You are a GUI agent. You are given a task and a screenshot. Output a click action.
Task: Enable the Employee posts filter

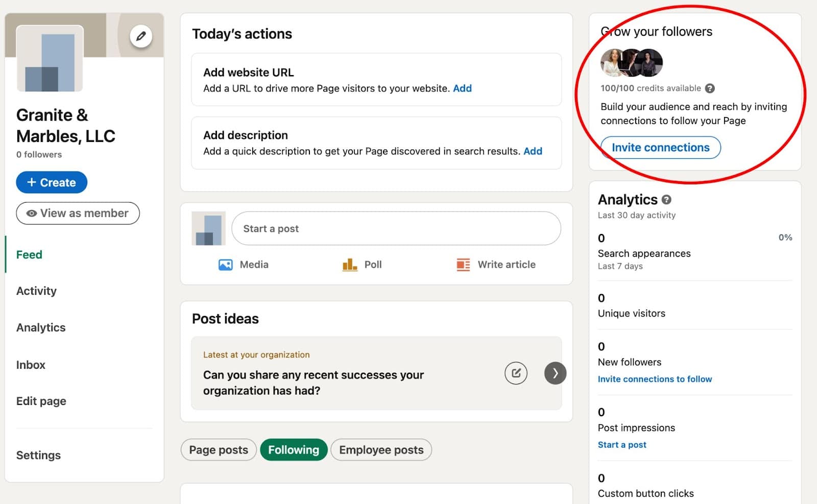click(381, 450)
